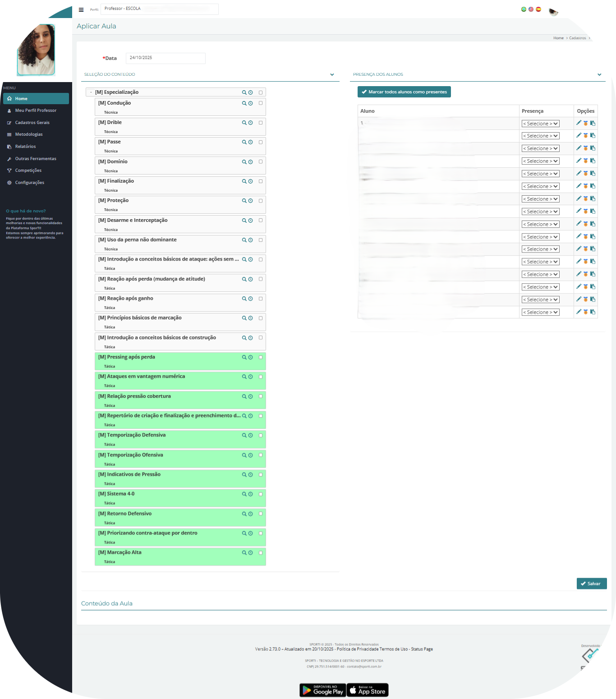Click the medal icon in the second student row
The width and height of the screenshot is (616, 699).
pyautogui.click(x=585, y=136)
